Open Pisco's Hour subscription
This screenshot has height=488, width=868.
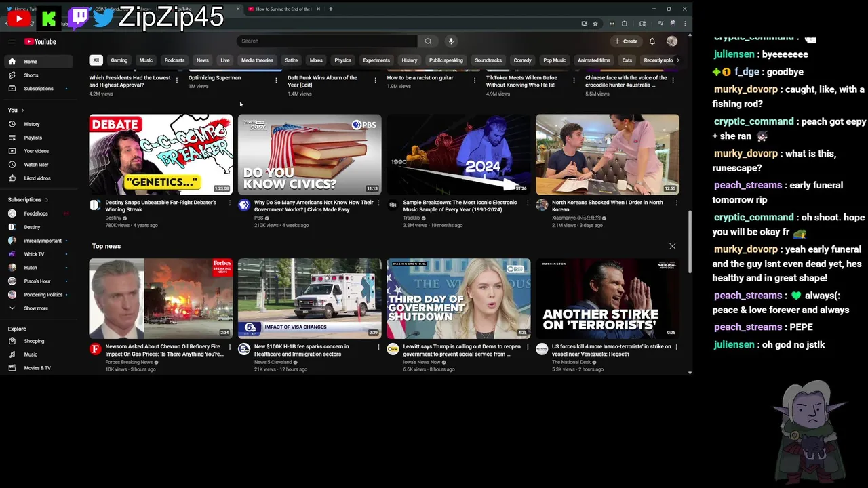[x=37, y=281]
